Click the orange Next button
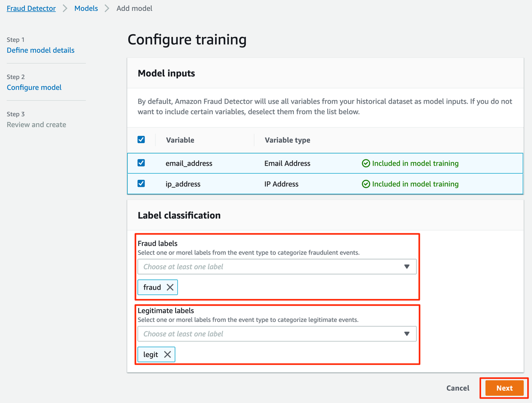 505,388
